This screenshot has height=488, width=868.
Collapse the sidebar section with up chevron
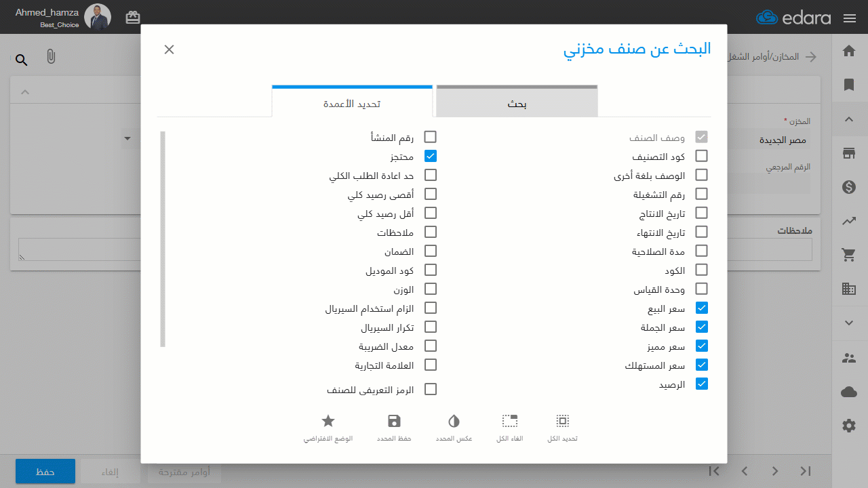[x=849, y=119]
